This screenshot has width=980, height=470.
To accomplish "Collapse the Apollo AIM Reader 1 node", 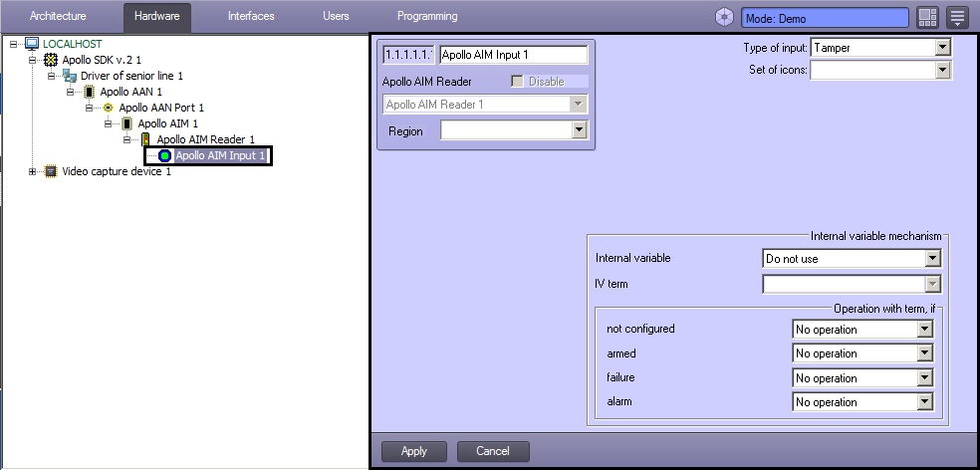I will 127,140.
